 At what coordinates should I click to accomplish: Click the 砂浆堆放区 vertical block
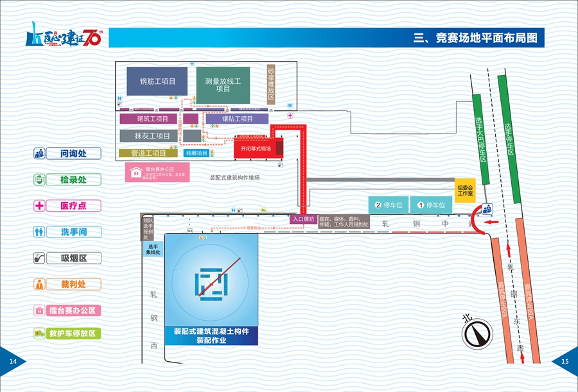pos(271,85)
